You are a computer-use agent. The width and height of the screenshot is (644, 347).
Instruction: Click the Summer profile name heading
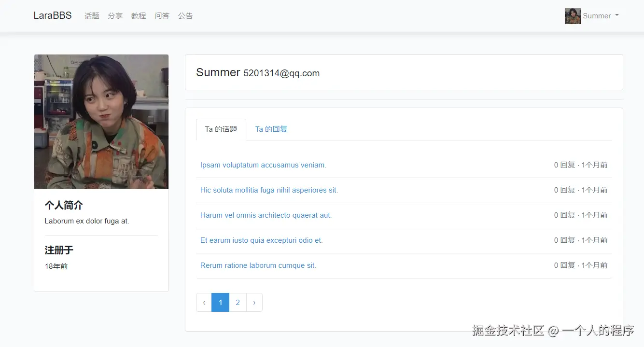tap(218, 72)
